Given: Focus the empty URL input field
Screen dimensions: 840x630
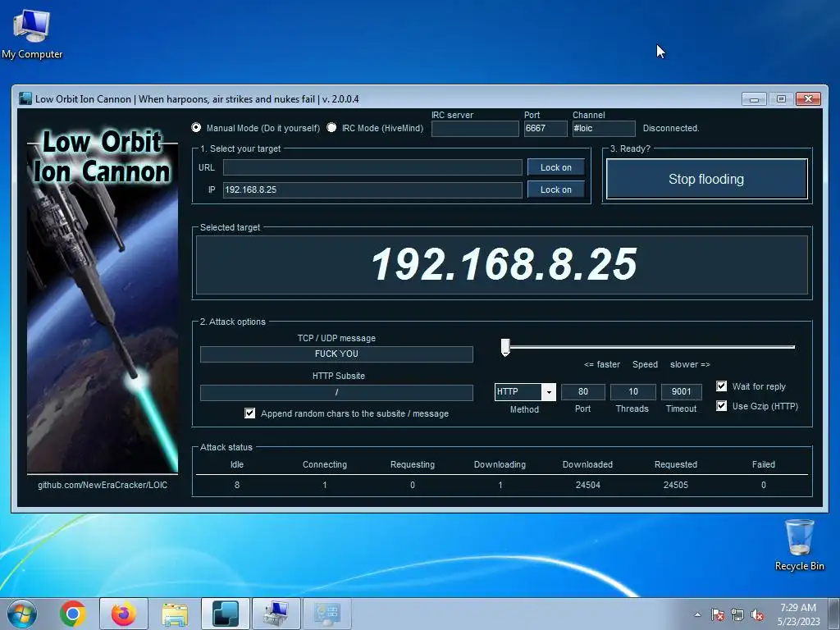Looking at the screenshot, I should [x=372, y=167].
